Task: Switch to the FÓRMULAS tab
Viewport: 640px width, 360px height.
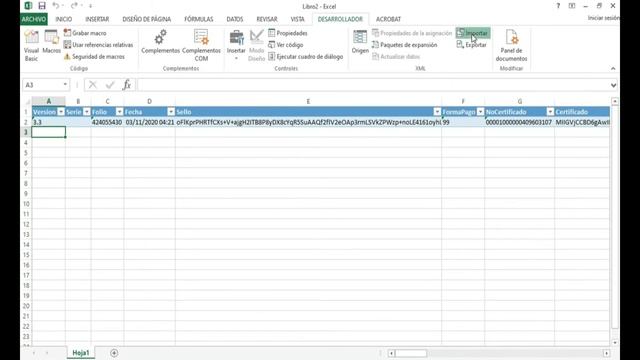Action: [x=199, y=19]
